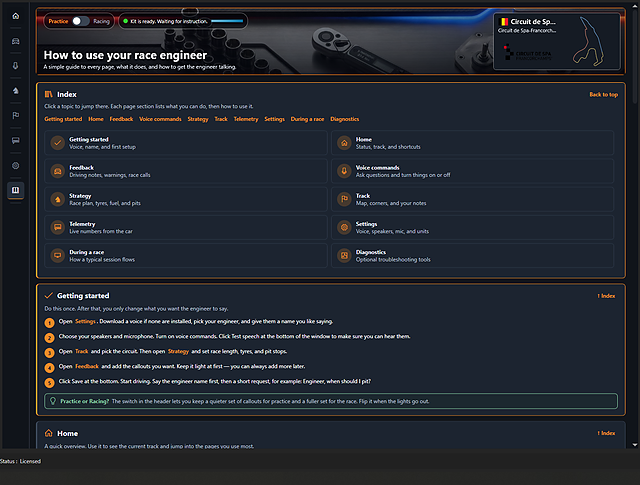Jump to Telemetry via index link row
Screen dimensions: 640x485
(246, 119)
